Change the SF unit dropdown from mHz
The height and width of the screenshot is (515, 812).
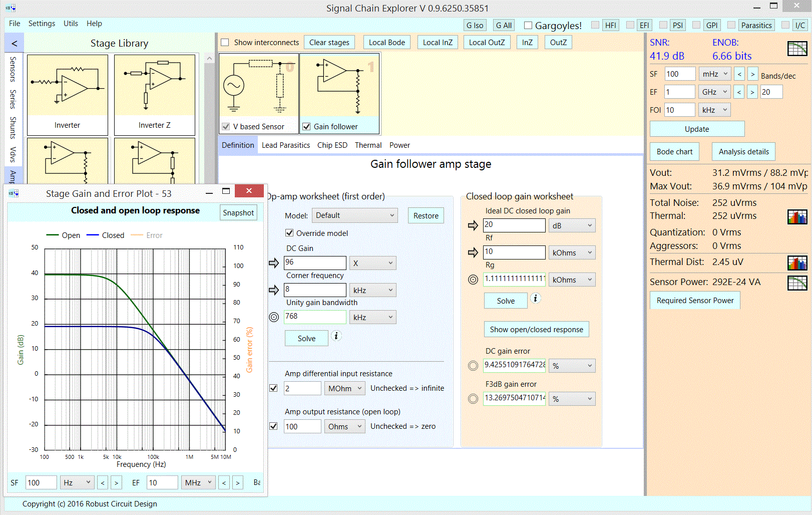715,73
